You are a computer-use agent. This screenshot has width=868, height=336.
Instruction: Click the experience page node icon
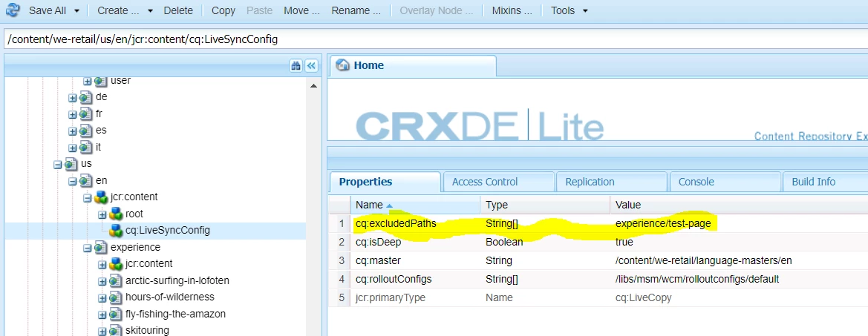(x=101, y=247)
